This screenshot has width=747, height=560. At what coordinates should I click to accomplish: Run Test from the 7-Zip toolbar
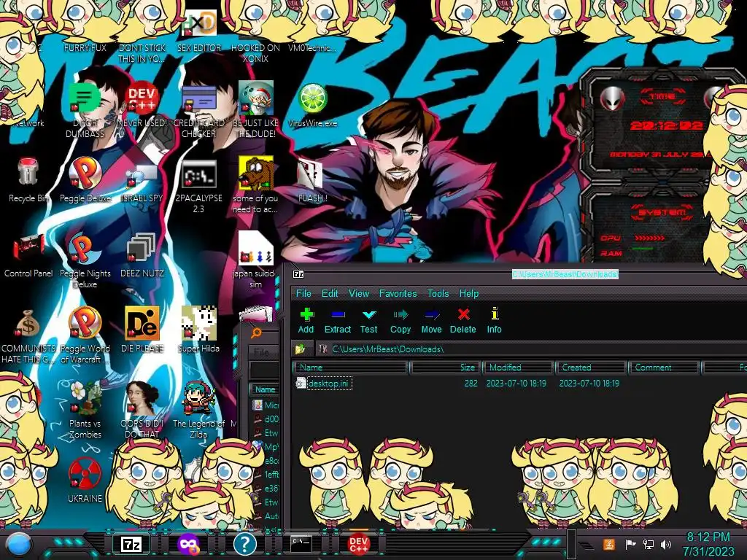(368, 321)
